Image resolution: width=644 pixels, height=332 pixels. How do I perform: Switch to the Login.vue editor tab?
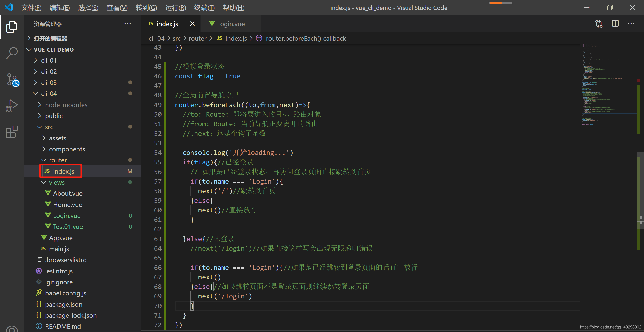pyautogui.click(x=231, y=24)
